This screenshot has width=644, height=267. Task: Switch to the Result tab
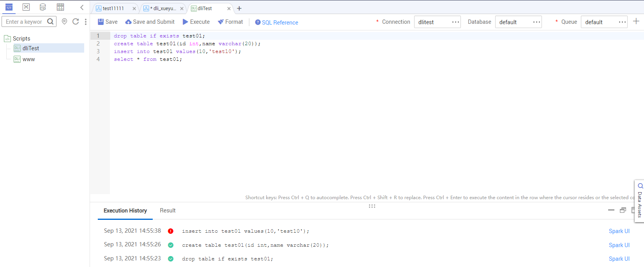(x=168, y=210)
